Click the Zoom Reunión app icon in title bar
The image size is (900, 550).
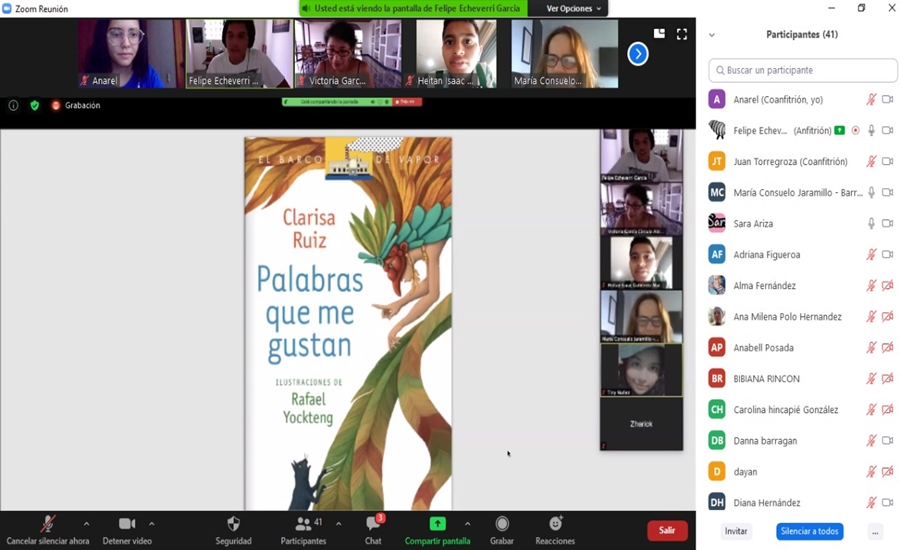[7, 9]
